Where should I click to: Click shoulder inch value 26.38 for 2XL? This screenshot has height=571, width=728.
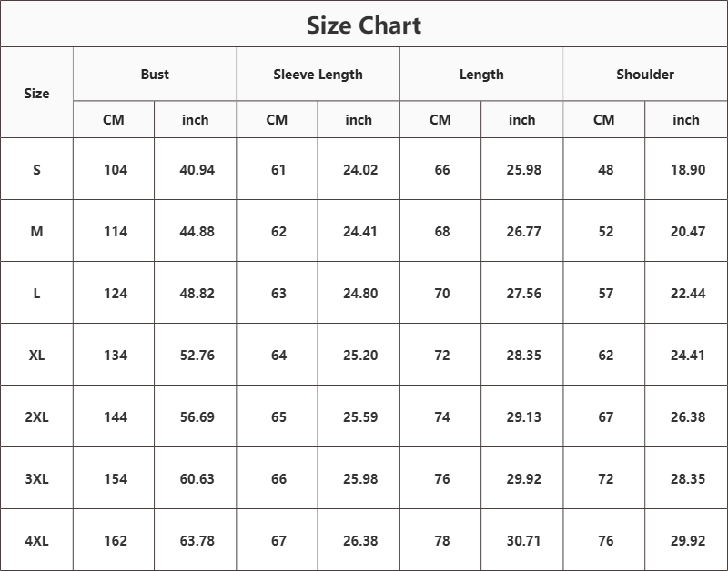click(687, 416)
